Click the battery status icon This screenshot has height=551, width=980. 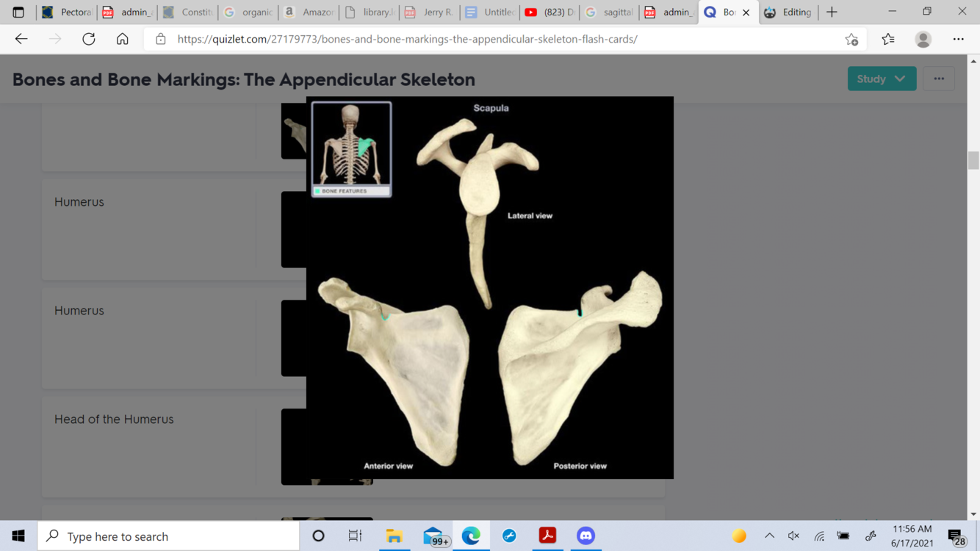(843, 536)
